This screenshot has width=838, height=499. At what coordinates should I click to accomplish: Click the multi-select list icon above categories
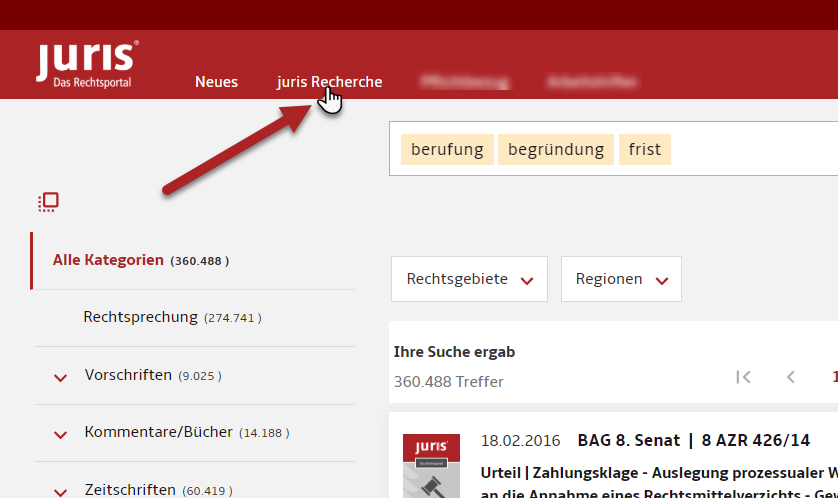[x=48, y=202]
